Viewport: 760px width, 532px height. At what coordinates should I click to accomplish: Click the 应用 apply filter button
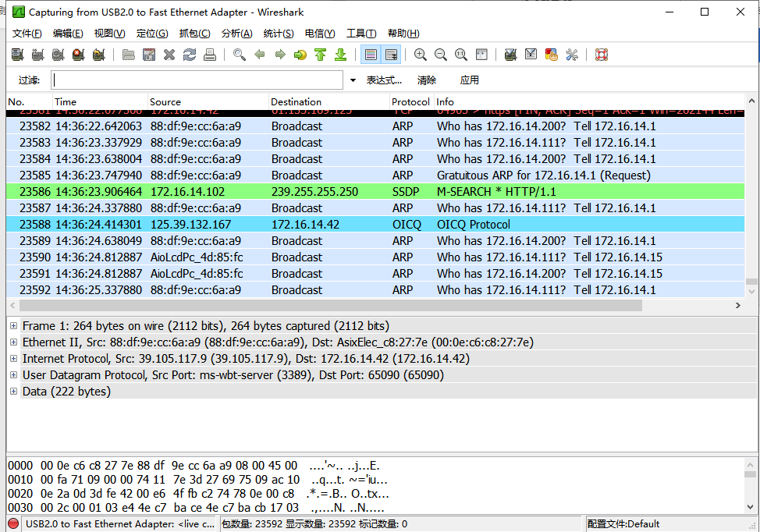pyautogui.click(x=469, y=80)
